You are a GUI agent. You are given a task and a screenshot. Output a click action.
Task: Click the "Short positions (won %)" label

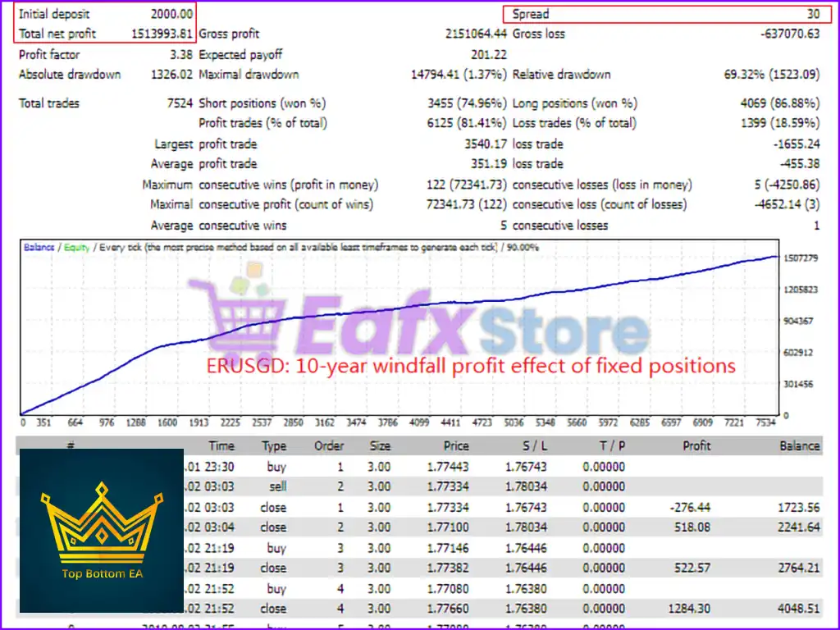coord(262,103)
